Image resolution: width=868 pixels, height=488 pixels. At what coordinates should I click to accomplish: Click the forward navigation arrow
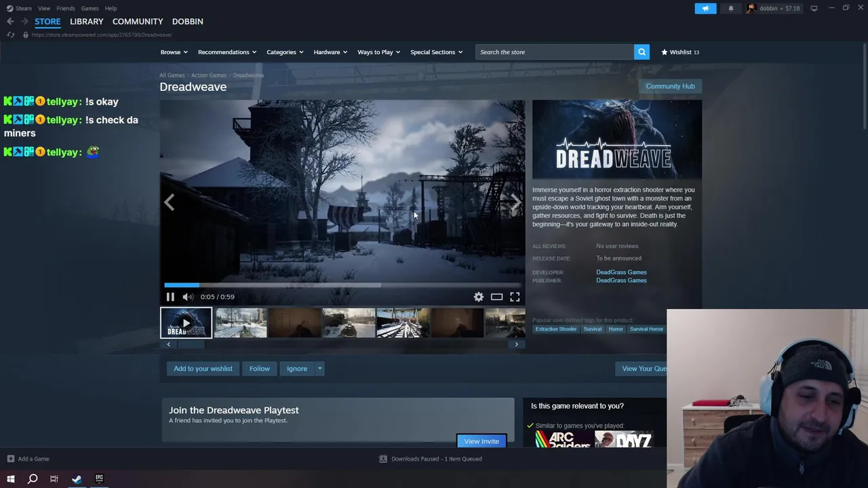[24, 22]
